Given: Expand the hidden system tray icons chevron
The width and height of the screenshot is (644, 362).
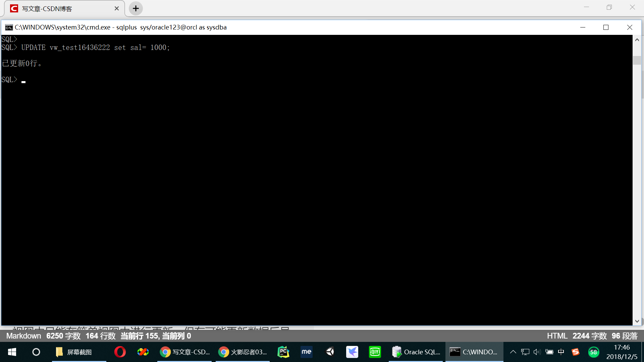Looking at the screenshot, I should point(513,352).
